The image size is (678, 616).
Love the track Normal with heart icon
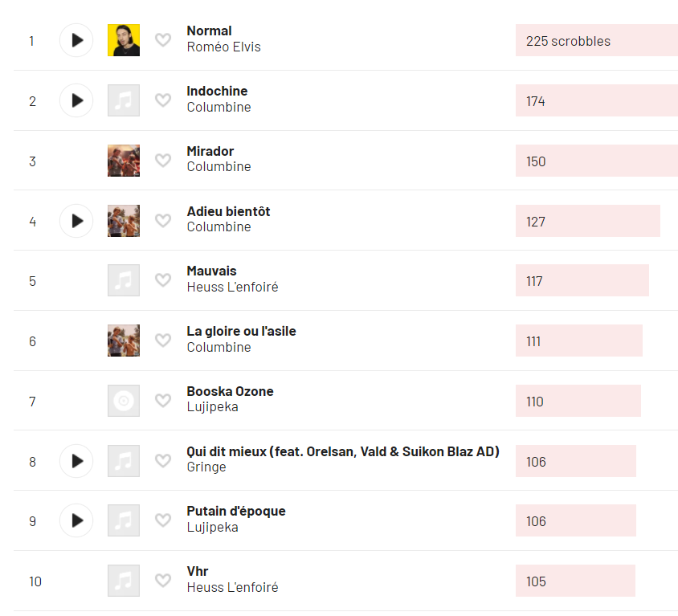pos(163,40)
